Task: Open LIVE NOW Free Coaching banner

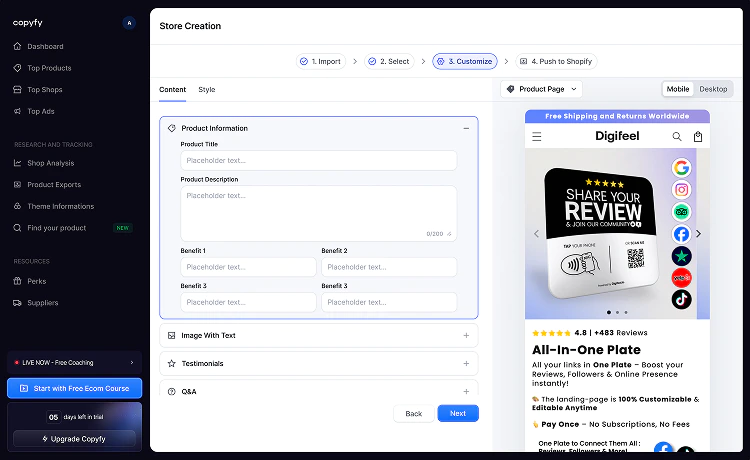Action: pyautogui.click(x=74, y=362)
